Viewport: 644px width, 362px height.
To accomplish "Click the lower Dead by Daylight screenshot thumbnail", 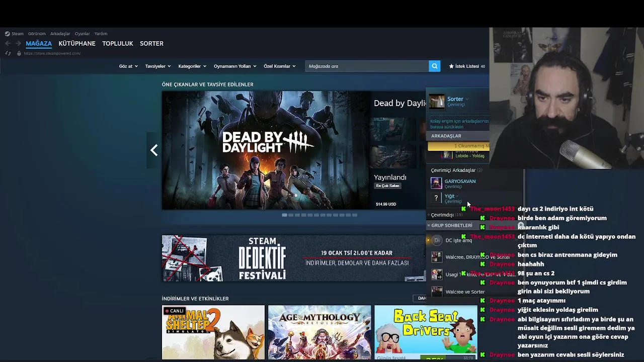I will click(392, 156).
